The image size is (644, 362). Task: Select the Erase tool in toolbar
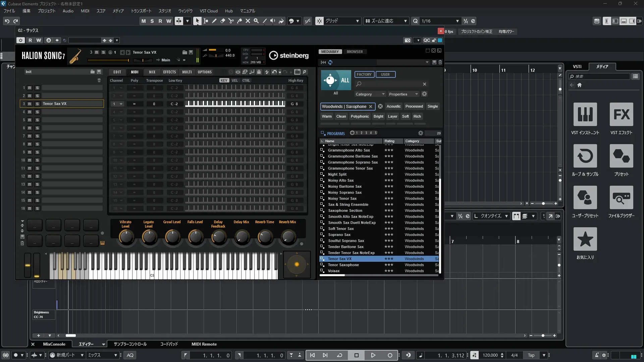click(x=222, y=21)
